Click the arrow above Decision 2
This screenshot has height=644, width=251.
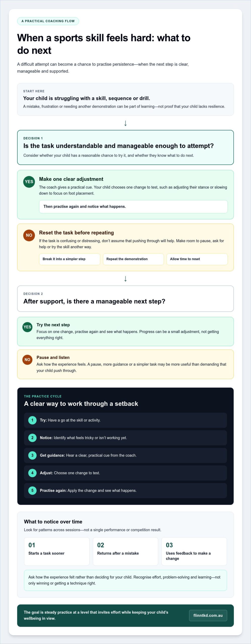click(125, 278)
